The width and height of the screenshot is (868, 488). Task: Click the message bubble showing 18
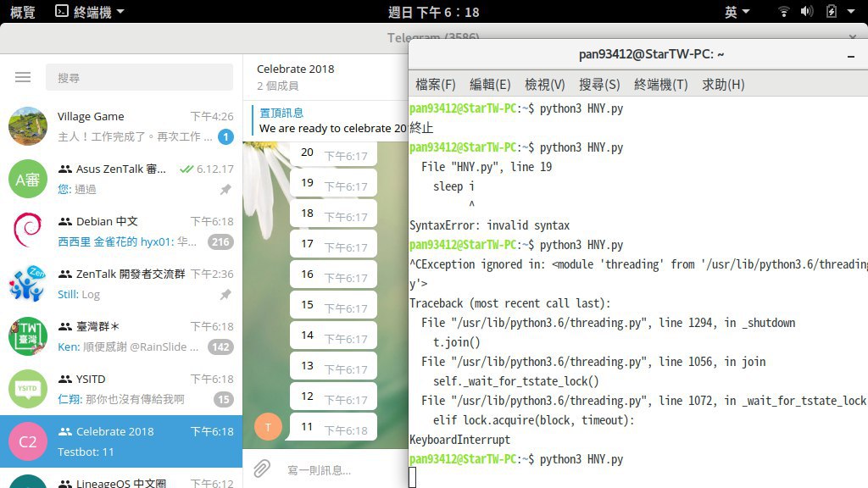333,213
